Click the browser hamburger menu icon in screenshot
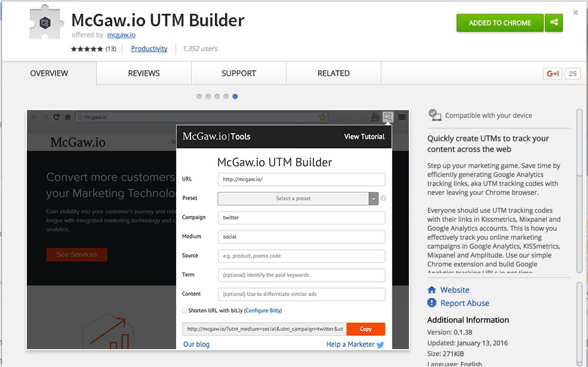588x367 pixels. point(402,117)
